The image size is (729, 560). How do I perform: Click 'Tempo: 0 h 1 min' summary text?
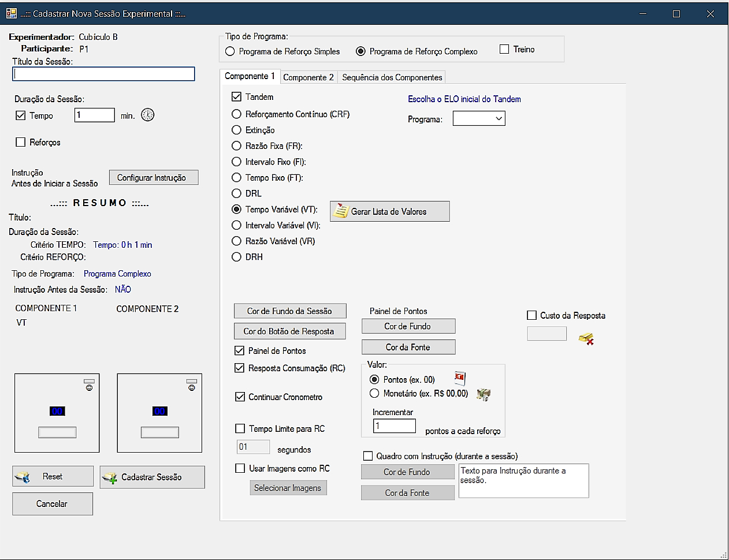click(122, 245)
